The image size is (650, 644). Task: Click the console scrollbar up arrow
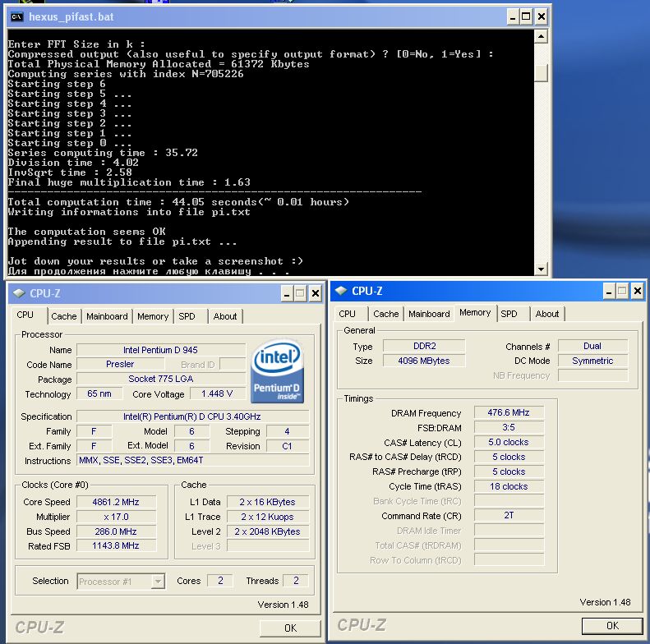[x=541, y=37]
